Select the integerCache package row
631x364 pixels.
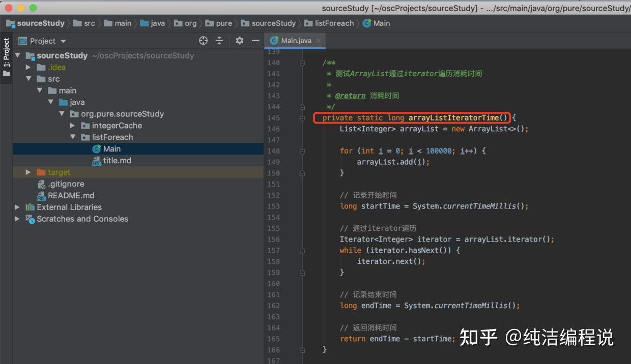(x=138, y=126)
